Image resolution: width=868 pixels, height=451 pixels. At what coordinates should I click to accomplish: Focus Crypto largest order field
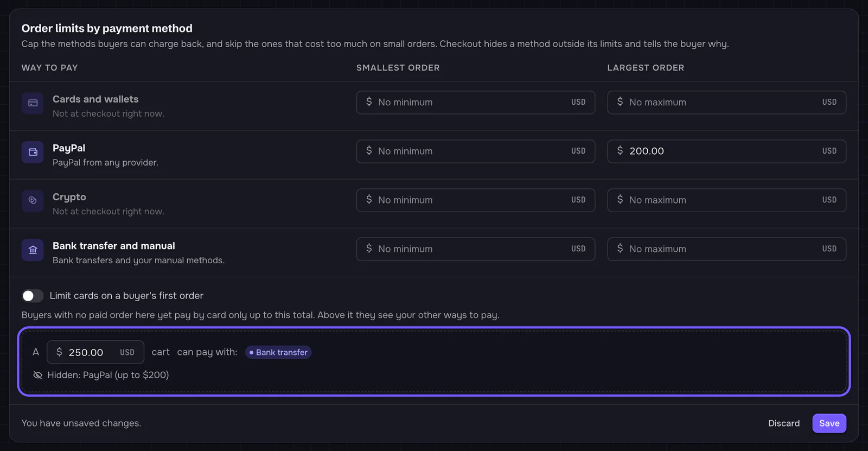pyautogui.click(x=726, y=200)
